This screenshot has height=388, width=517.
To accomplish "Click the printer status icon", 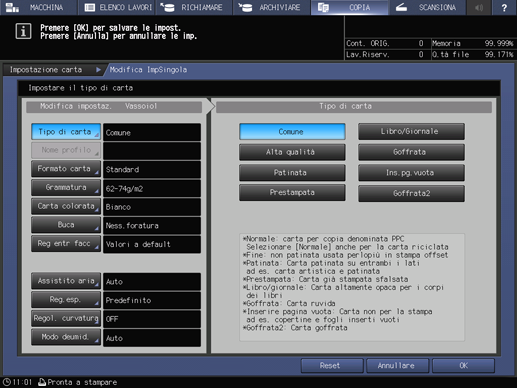I will click(42, 382).
